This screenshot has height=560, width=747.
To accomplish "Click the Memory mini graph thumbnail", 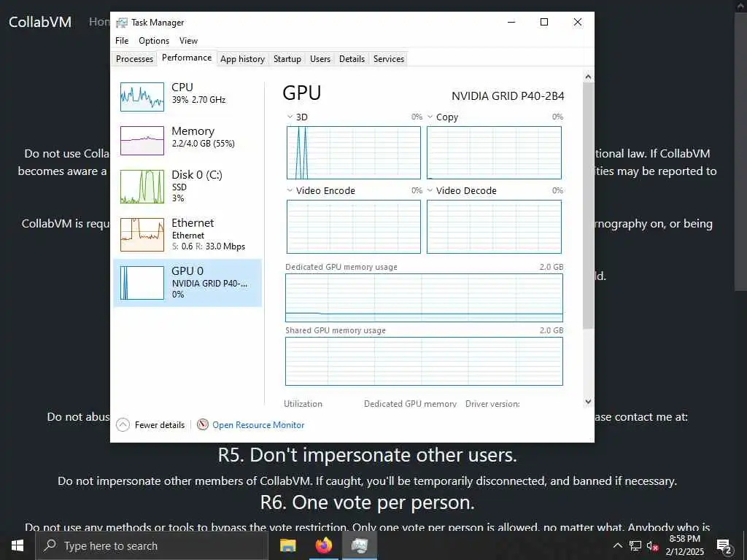I will (x=142, y=141).
